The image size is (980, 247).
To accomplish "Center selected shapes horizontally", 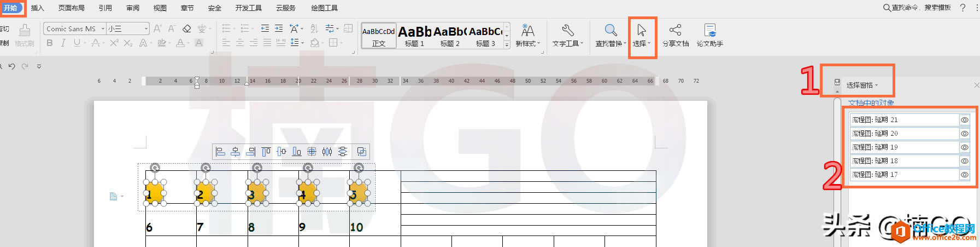I will [236, 152].
